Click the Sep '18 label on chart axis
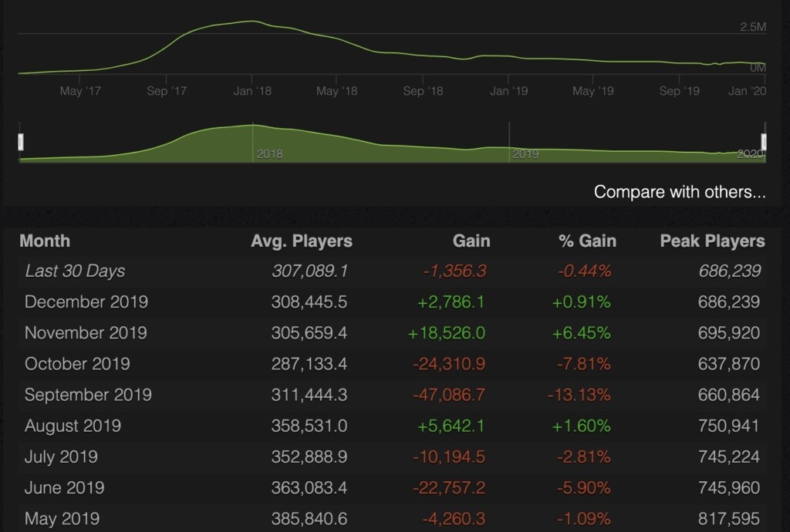This screenshot has height=532, width=790. pos(423,91)
